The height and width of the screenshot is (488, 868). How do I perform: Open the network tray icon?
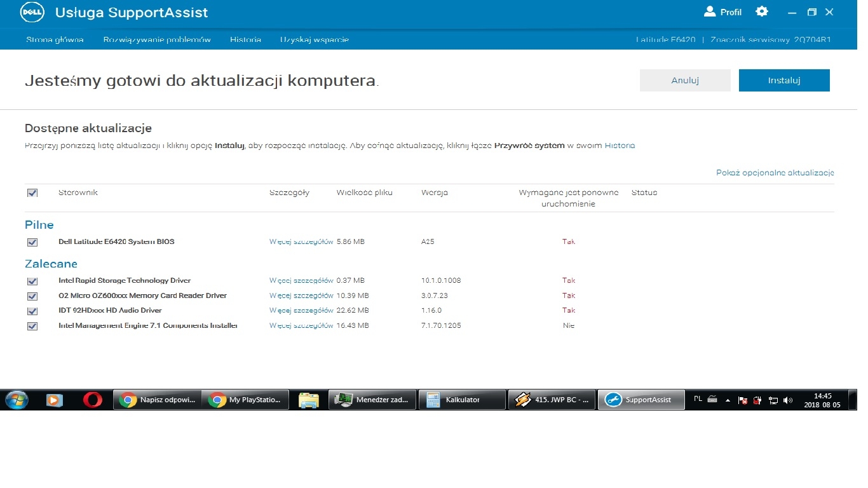[x=773, y=400]
